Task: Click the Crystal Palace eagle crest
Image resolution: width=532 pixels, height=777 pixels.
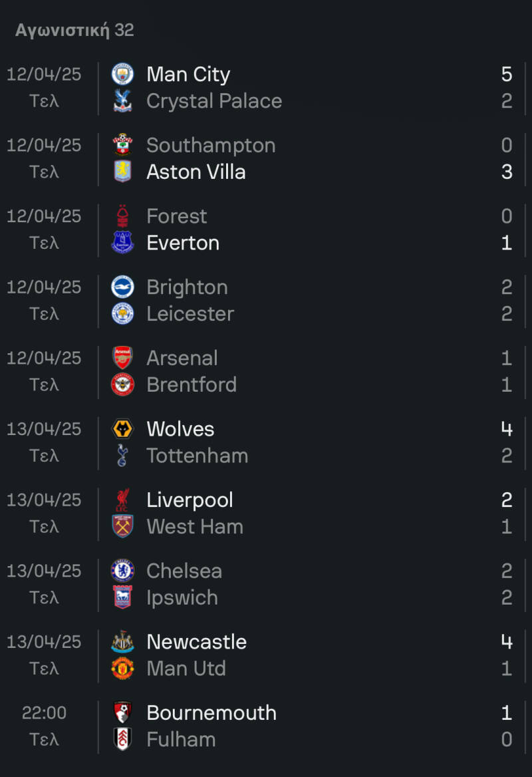Action: [x=122, y=101]
